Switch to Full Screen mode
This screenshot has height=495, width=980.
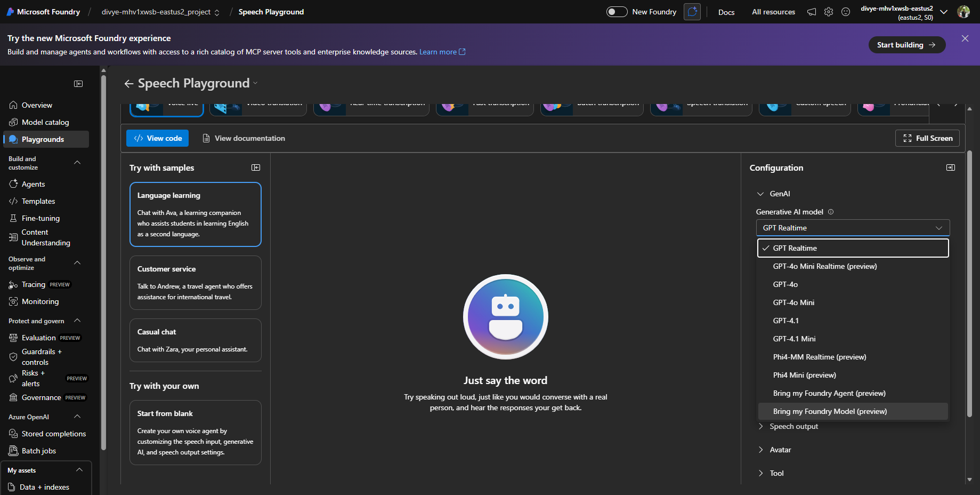pos(927,138)
